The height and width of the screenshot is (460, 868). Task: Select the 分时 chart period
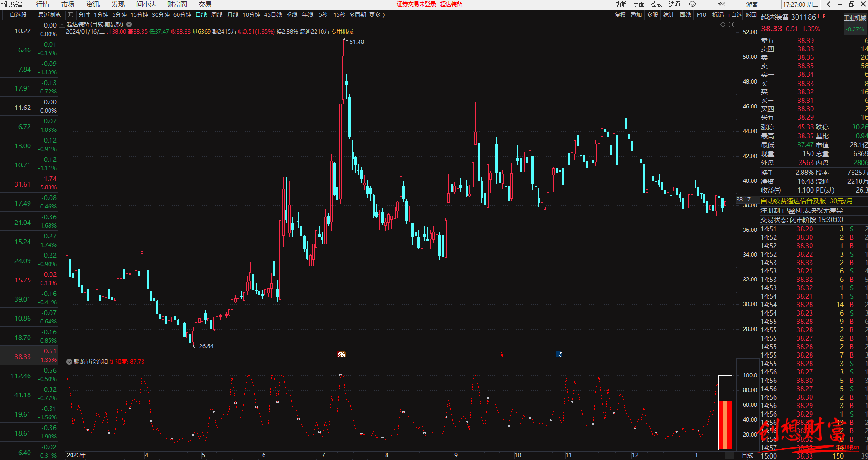(x=84, y=15)
